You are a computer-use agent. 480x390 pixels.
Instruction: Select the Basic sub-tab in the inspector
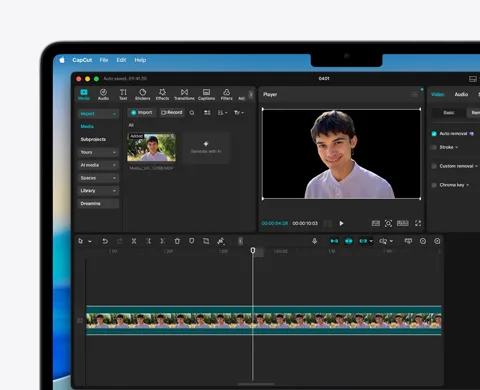(x=449, y=113)
